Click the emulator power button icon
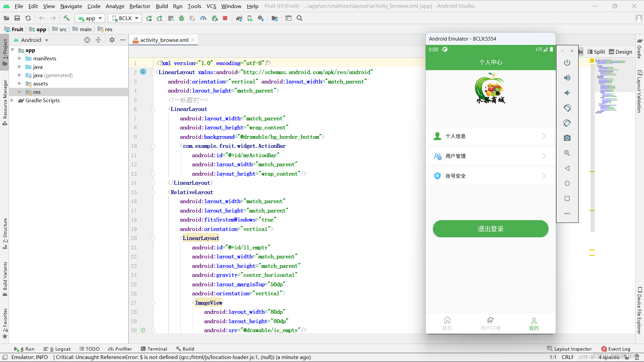 coord(567,63)
